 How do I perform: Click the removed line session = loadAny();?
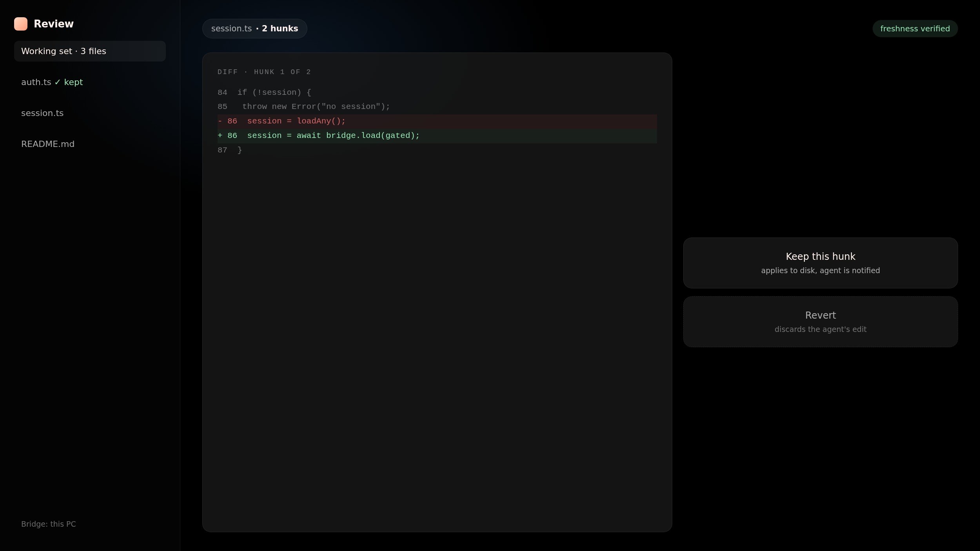click(437, 121)
